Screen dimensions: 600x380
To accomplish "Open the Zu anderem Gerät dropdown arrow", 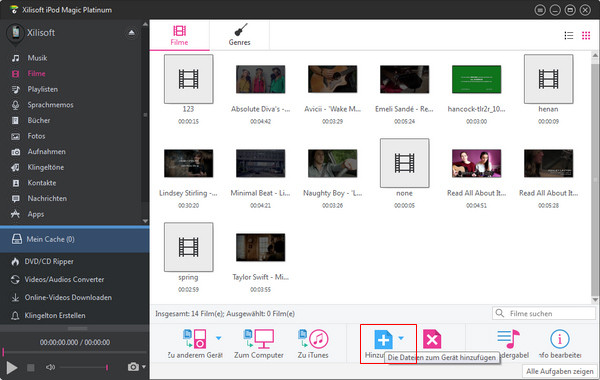I will [218, 338].
